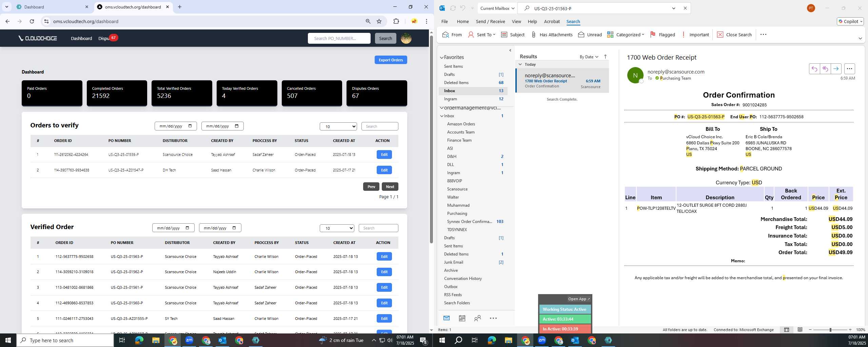Open Chrome three-dot menu
The width and height of the screenshot is (868, 347).
[x=427, y=21]
